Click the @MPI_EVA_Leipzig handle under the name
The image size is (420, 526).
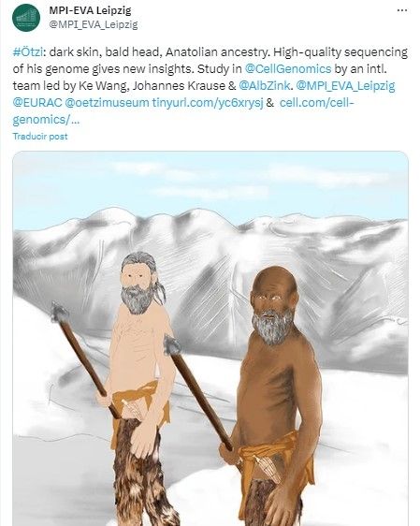click(94, 25)
